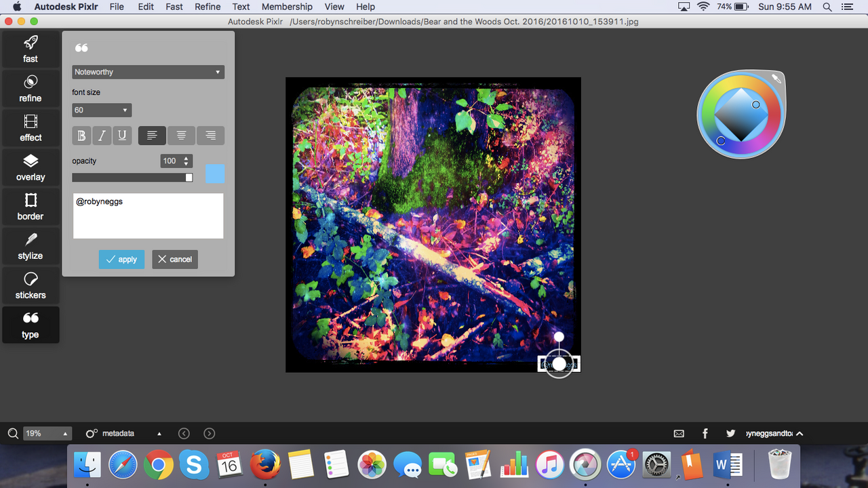
Task: Click the color wheel eyedropper icon
Action: 776,79
